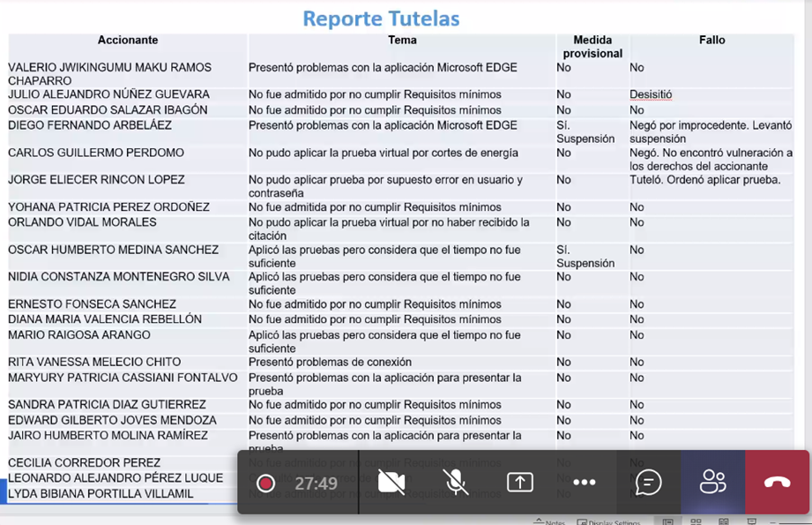Show the meeting chat conversation
This screenshot has width=812, height=525.
pos(648,483)
